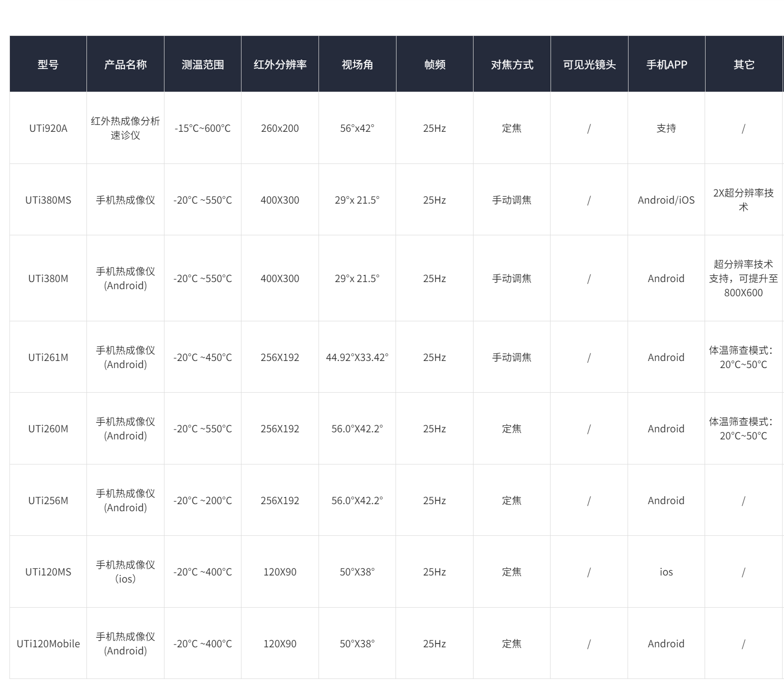Click the 型号 column header
Screen dimensions: 784x687
coord(48,65)
